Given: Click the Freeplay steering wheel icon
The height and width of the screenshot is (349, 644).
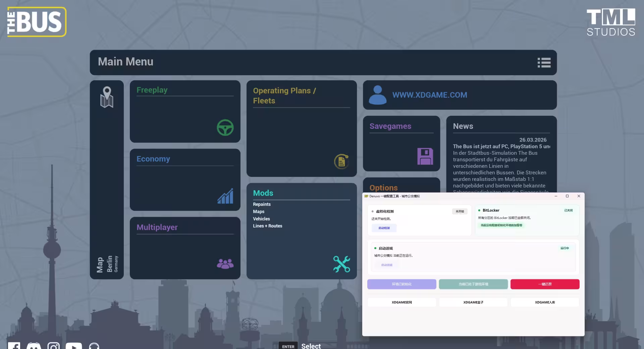Looking at the screenshot, I should coord(225,128).
